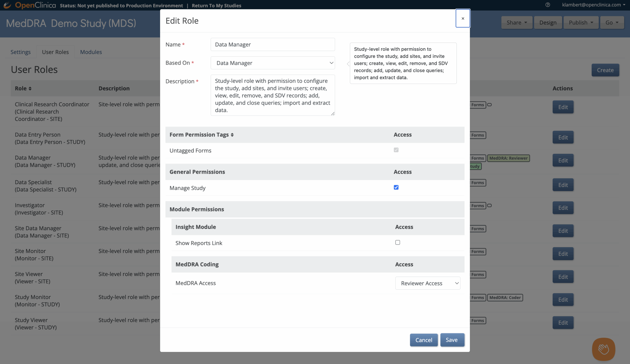Screen dimensions: 630x364
Task: Click the Untagged Forms checkbox
Action: point(396,150)
